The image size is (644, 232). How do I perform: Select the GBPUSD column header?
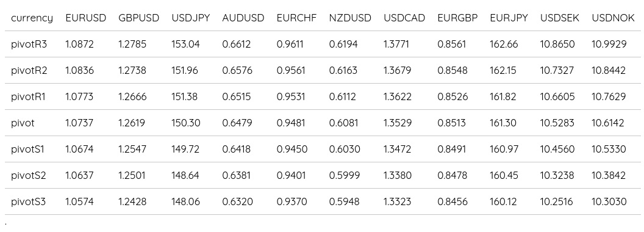click(x=139, y=18)
